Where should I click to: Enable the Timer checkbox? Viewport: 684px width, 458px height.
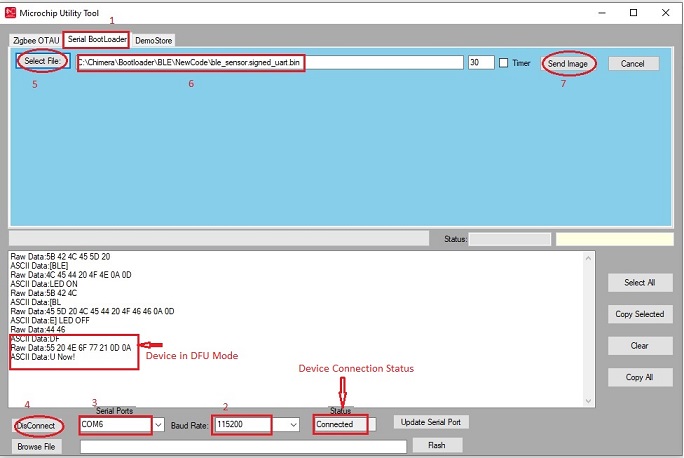point(503,63)
